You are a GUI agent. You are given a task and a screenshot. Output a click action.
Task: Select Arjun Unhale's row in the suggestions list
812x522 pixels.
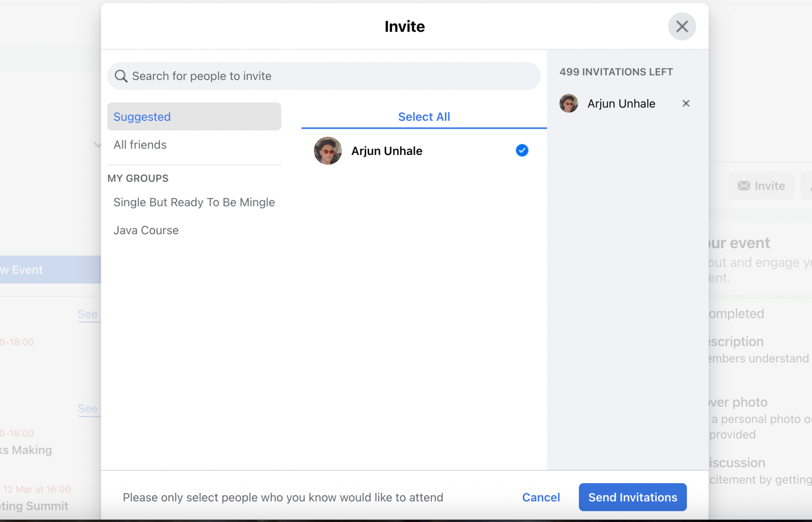coord(387,151)
